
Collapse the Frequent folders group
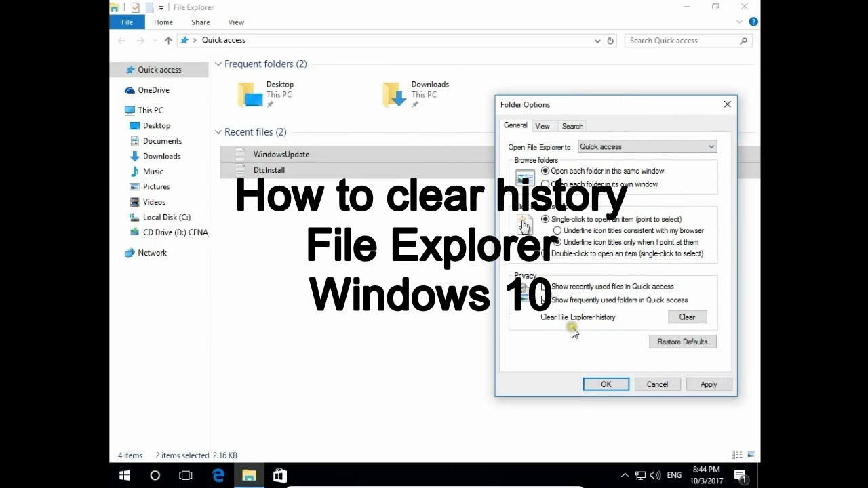click(218, 64)
